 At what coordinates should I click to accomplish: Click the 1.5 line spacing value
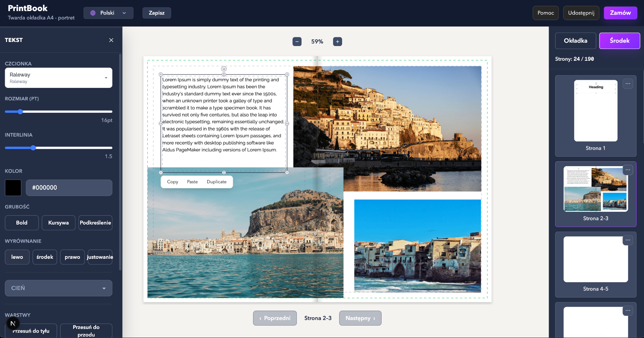109,156
